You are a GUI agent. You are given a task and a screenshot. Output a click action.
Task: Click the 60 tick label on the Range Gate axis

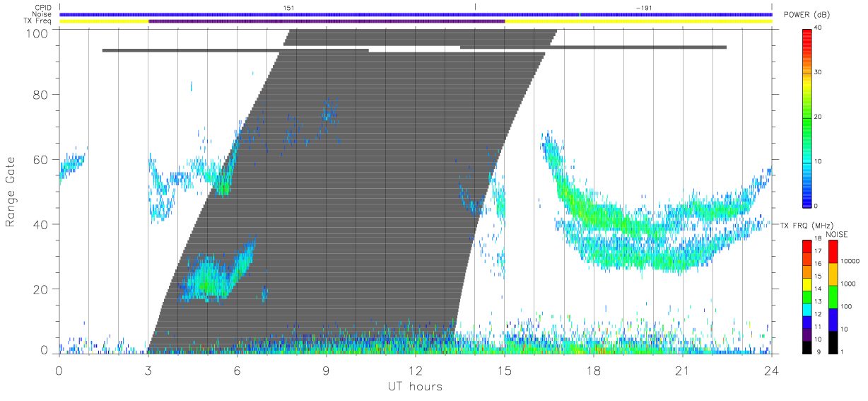click(x=40, y=159)
